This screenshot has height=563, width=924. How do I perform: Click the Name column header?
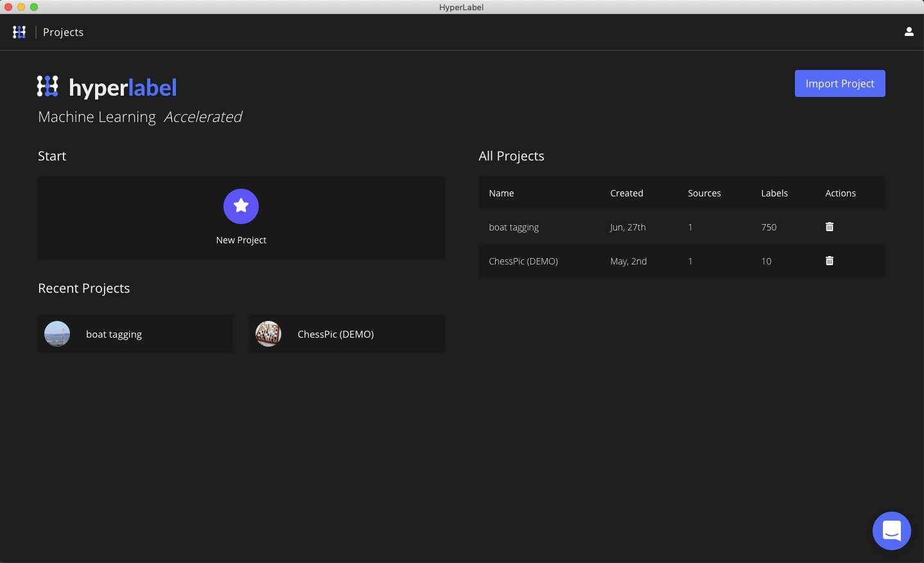(501, 193)
